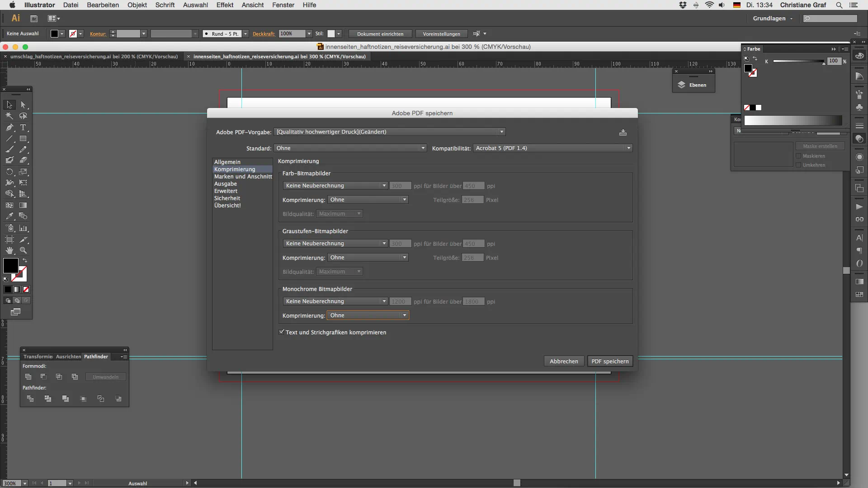Click the PDF speichern button
The image size is (868, 488).
click(x=609, y=361)
